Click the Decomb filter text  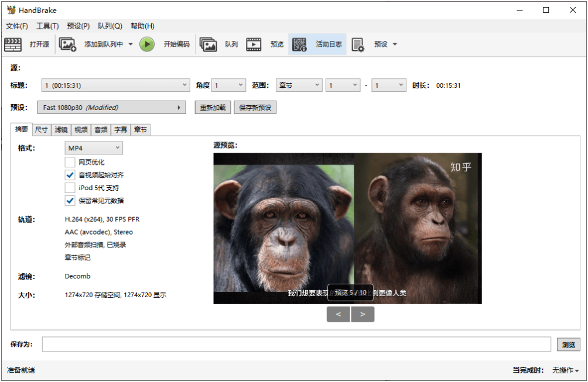coord(78,276)
